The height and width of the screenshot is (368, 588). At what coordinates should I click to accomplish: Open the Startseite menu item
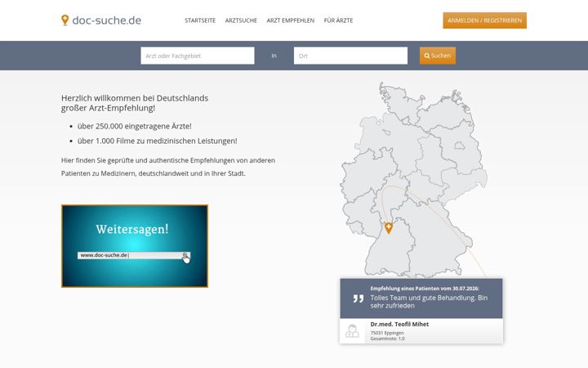point(200,20)
